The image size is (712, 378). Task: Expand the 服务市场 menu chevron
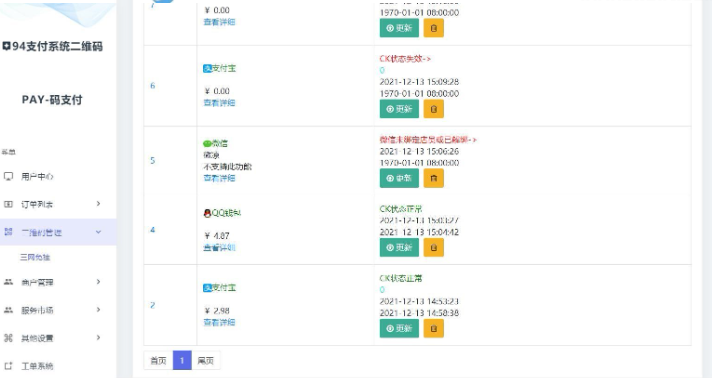coord(98,310)
